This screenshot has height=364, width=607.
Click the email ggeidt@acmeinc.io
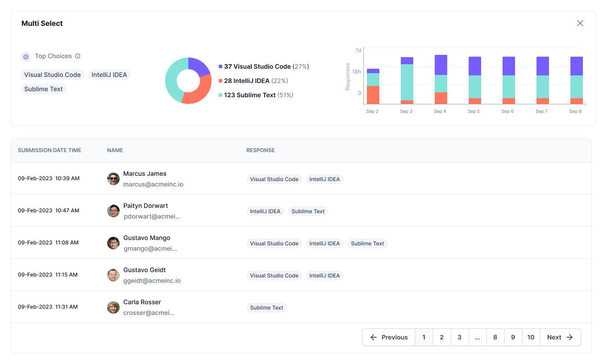[x=152, y=281]
